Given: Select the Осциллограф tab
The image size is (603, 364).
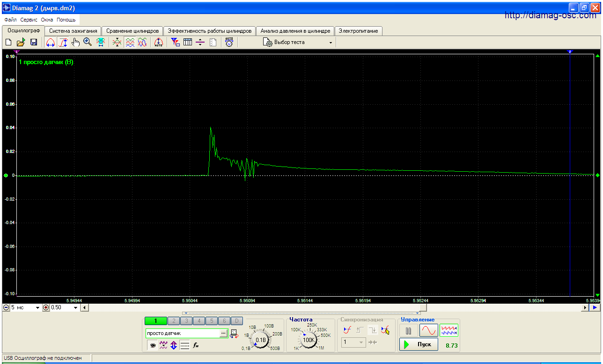Looking at the screenshot, I should (x=23, y=30).
